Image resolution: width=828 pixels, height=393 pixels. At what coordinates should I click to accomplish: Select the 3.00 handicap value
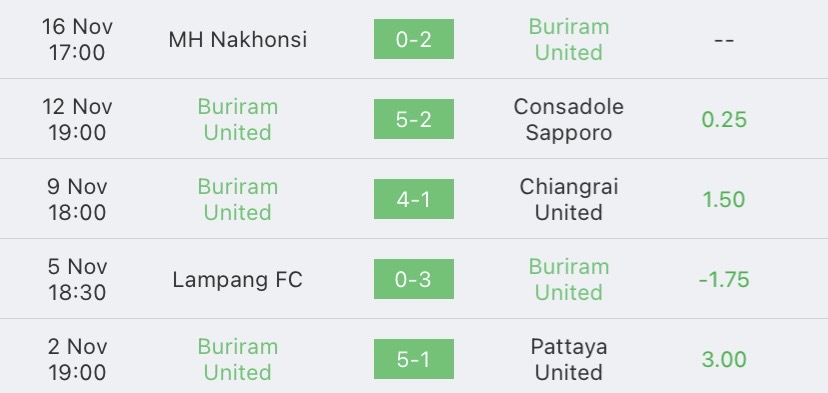coord(724,360)
